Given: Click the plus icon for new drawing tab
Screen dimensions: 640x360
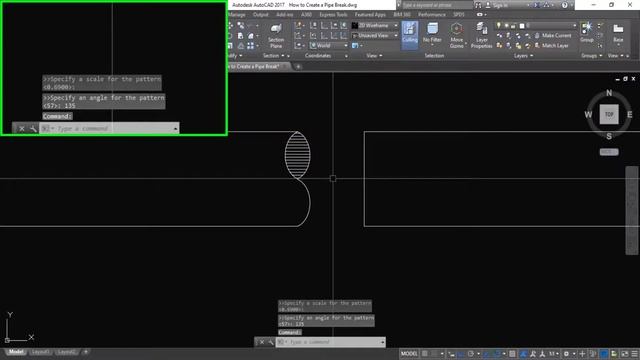Looking at the screenshot, I should 298,67.
